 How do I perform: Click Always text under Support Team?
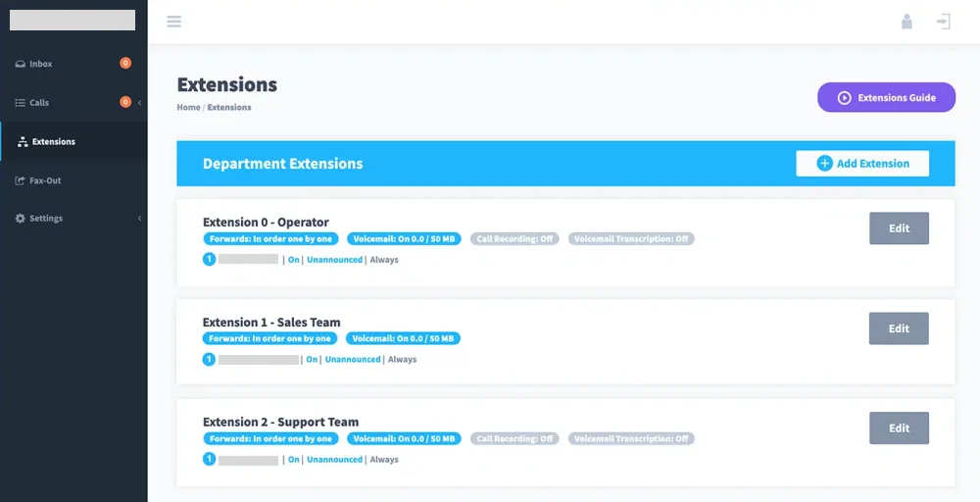(384, 460)
